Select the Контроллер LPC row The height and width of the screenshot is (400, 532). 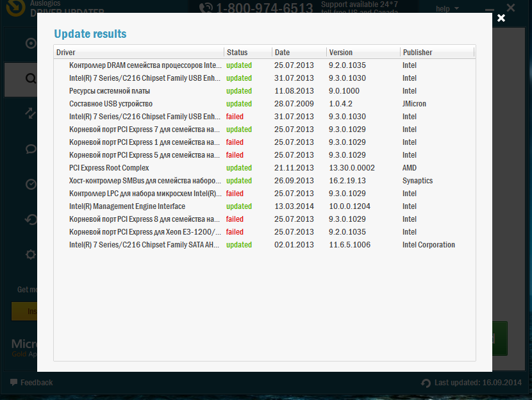coord(265,194)
